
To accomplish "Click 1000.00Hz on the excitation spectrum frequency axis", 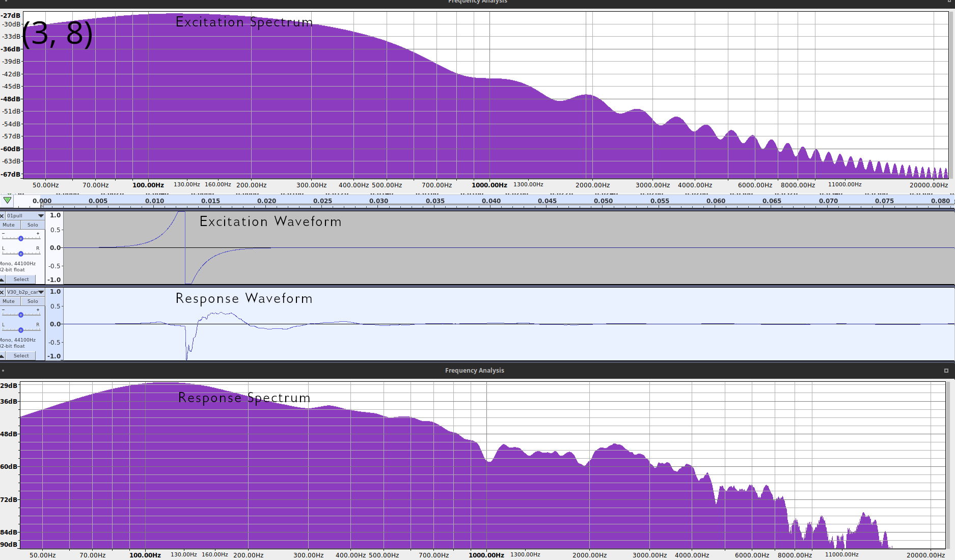I will [x=489, y=185].
